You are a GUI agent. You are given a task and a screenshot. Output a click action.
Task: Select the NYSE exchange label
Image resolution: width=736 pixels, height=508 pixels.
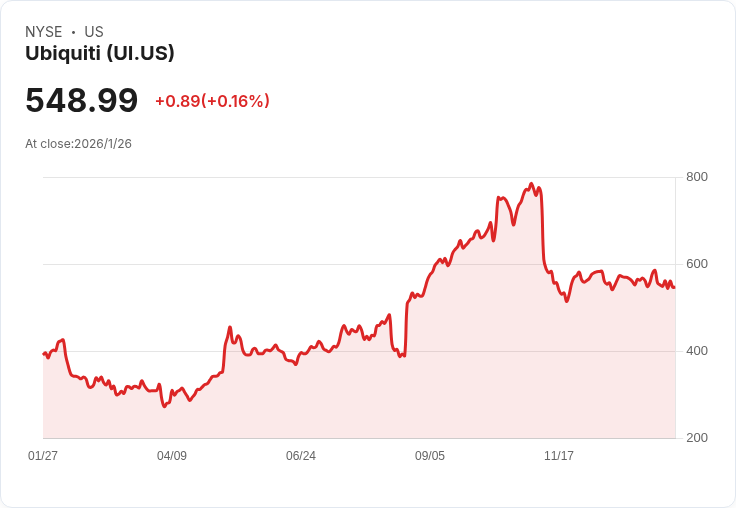point(44,32)
